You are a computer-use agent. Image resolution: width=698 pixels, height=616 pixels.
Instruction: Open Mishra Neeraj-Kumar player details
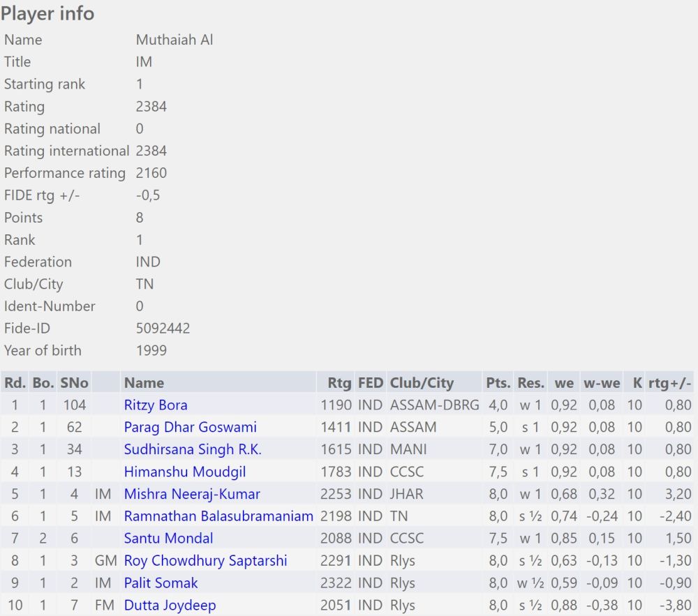click(x=192, y=494)
